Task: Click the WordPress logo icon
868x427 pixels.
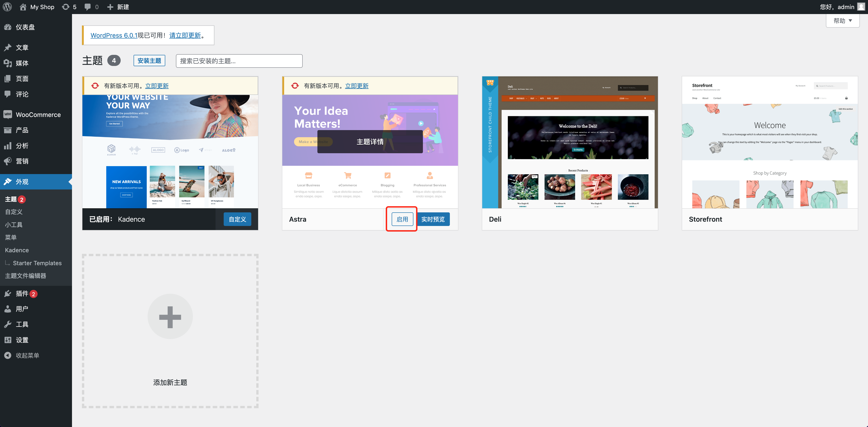Action: 7,7
